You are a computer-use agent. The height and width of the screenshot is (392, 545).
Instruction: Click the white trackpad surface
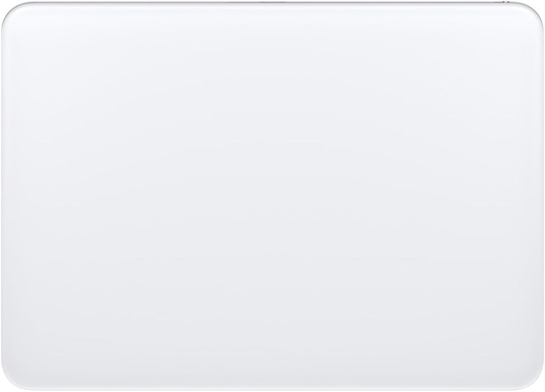(x=272, y=196)
